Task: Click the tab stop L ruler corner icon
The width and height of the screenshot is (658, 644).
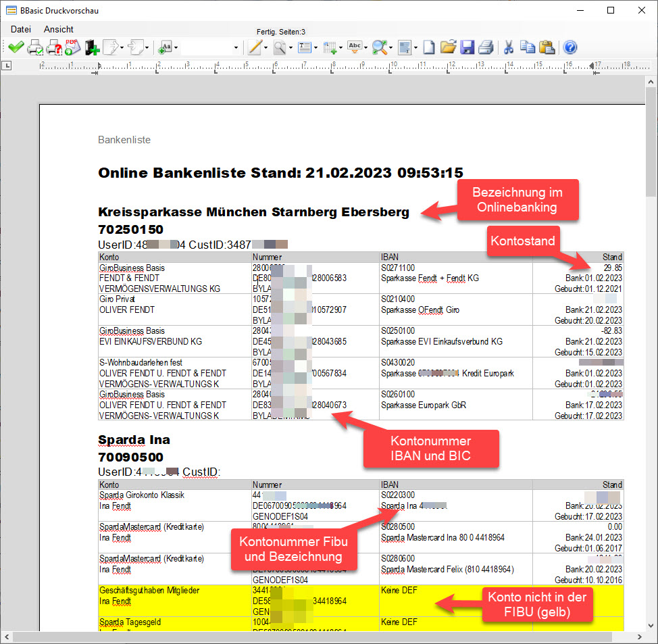Action: (7, 66)
